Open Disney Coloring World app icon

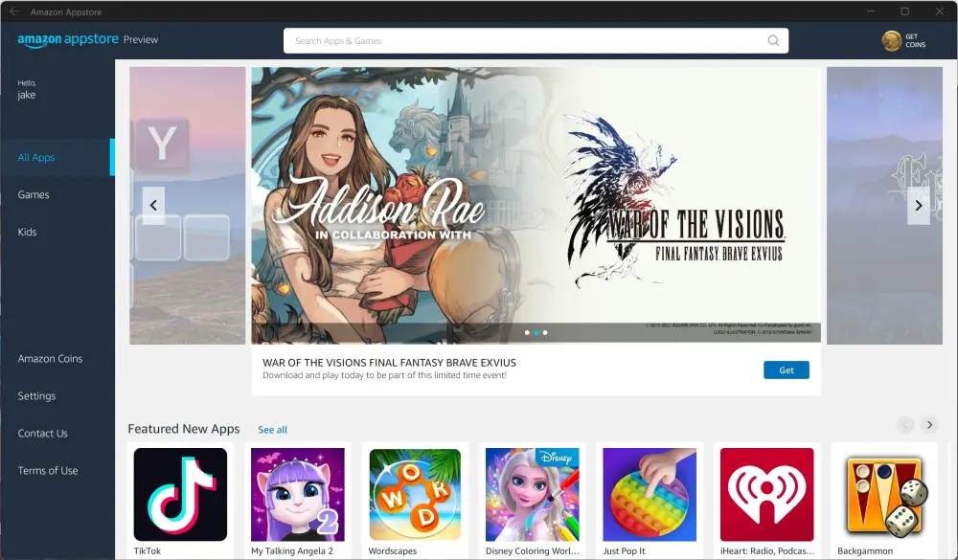coord(532,494)
